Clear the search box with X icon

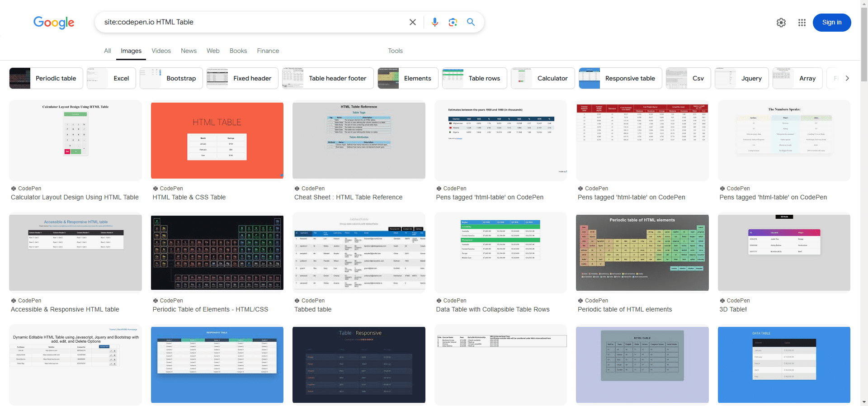point(412,22)
